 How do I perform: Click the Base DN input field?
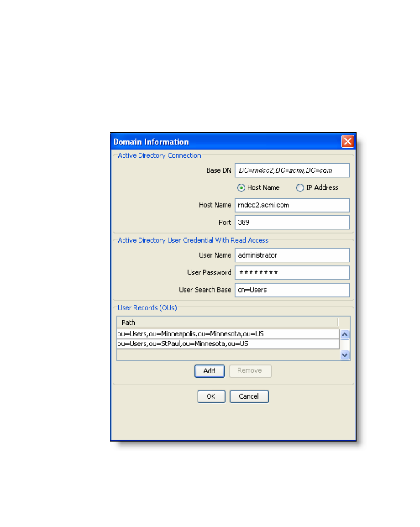point(292,170)
